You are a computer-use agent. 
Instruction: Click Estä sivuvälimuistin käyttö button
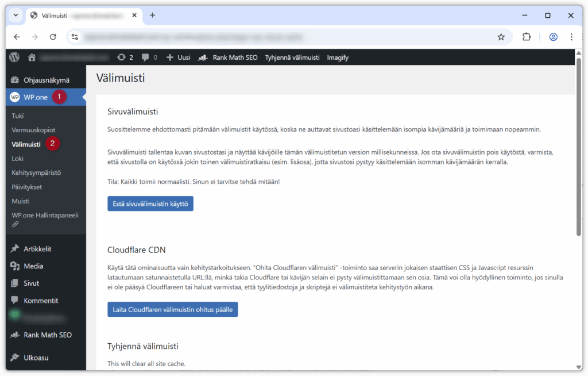[x=150, y=204]
